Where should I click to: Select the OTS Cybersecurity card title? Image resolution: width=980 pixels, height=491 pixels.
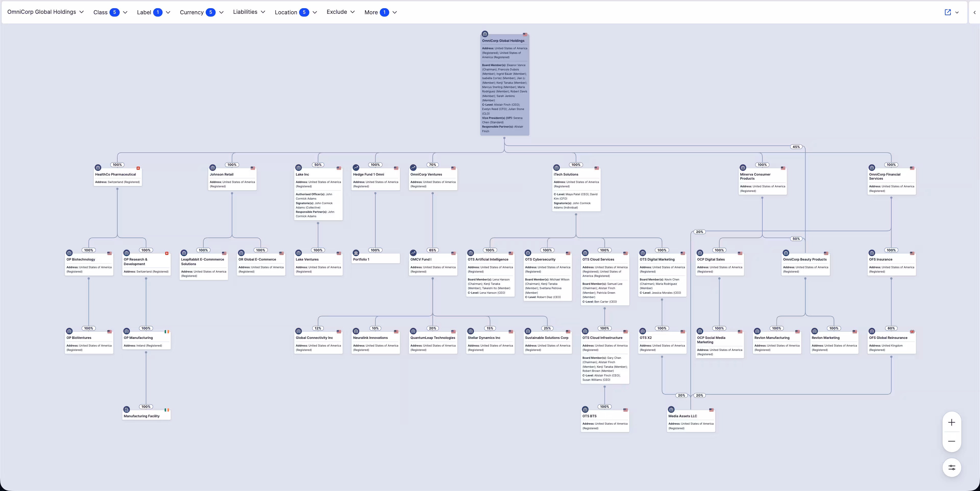pos(540,259)
